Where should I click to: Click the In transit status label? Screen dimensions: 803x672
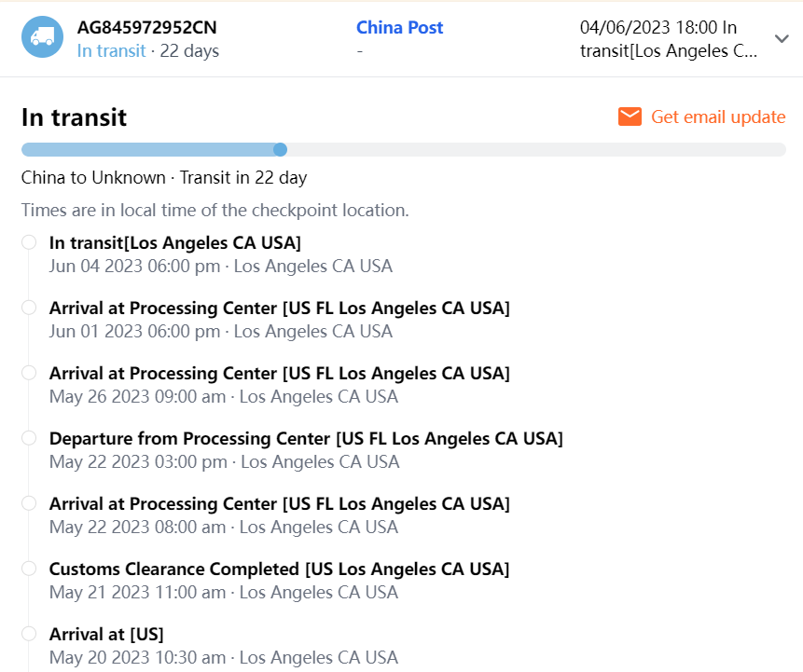point(111,50)
